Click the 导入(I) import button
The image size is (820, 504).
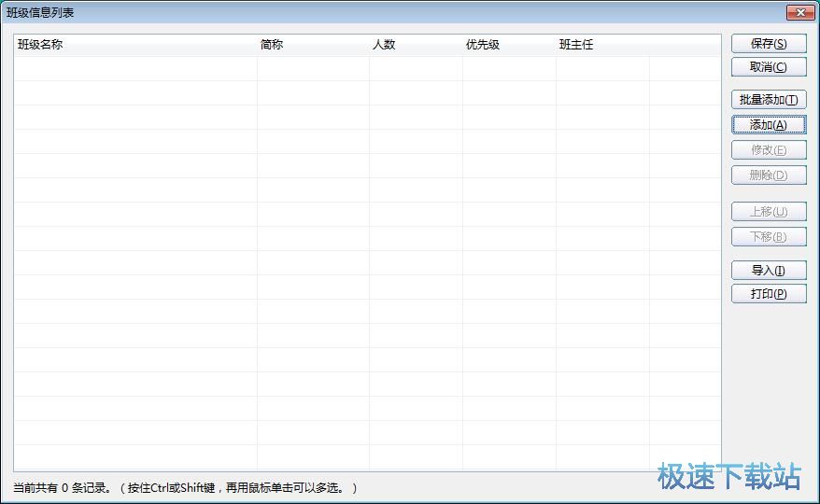pyautogui.click(x=769, y=271)
